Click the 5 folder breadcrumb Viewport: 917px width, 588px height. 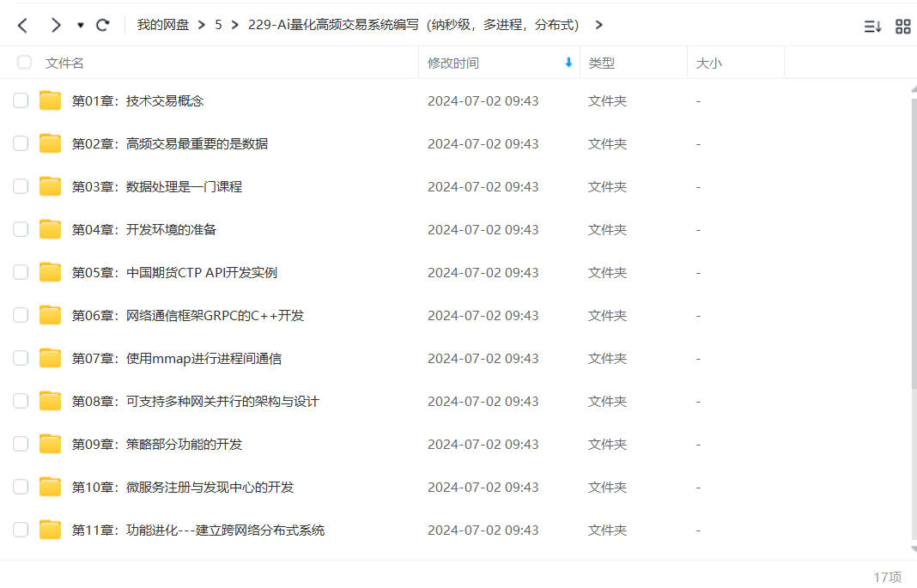click(218, 25)
